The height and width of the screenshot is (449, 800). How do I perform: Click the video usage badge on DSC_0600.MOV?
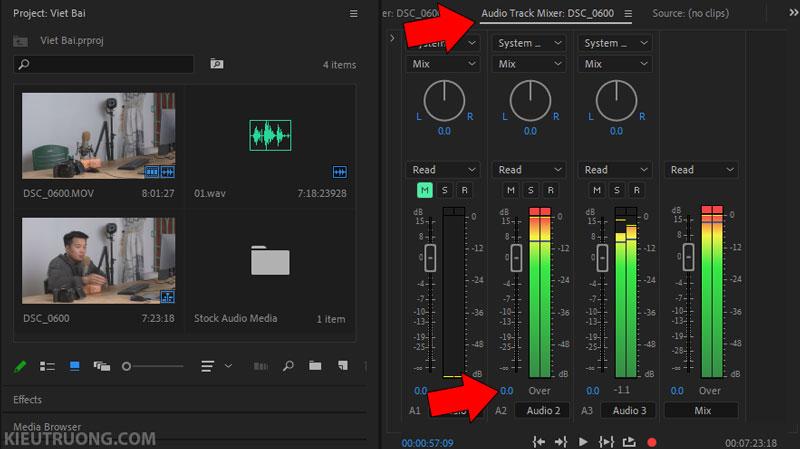point(152,172)
